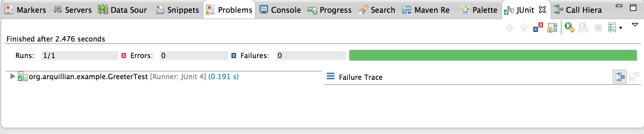Open the JUnit view menu triangle
Screen dimensions: 644x134
tap(635, 25)
